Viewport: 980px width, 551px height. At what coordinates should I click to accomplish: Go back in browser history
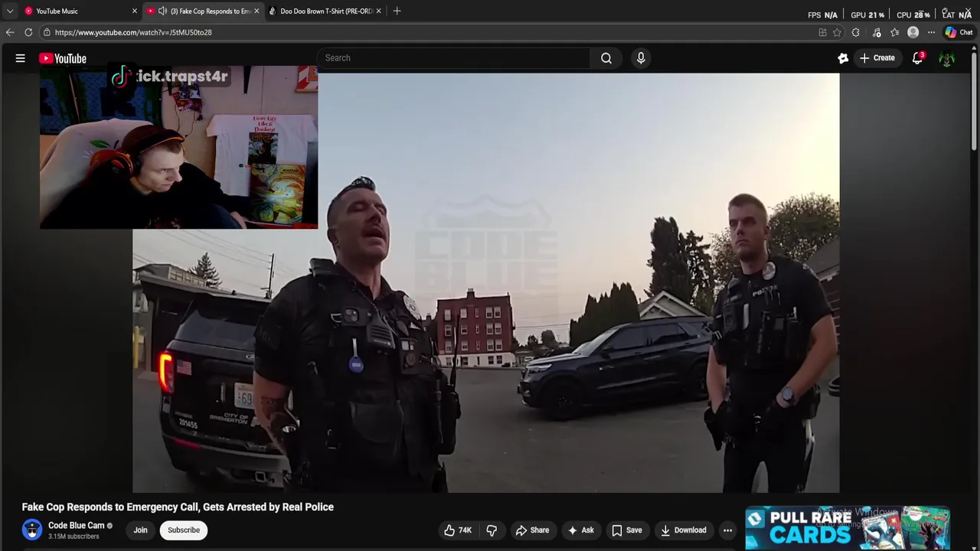tap(10, 32)
